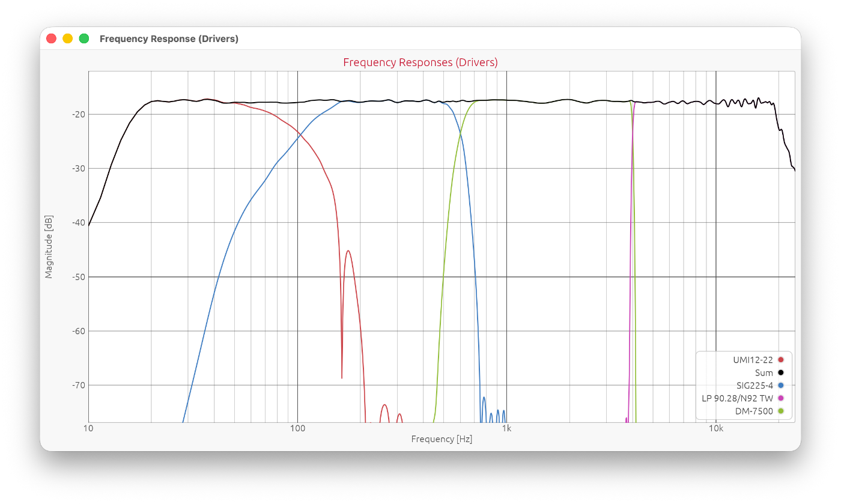841x504 pixels.
Task: Toggle the DM-7500 legend label
Action: (754, 411)
